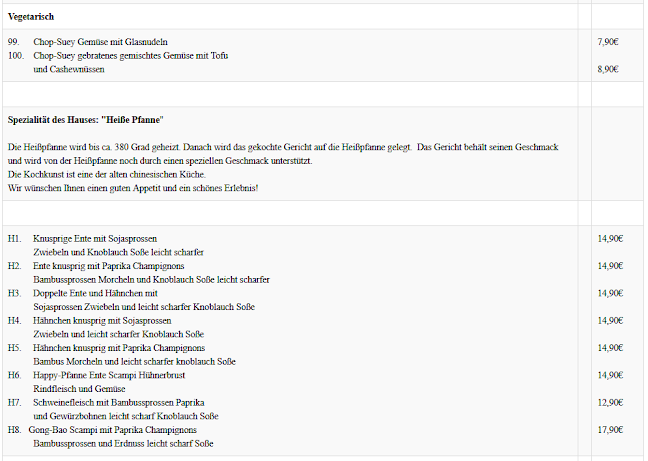Click the 7,90€ price
The width and height of the screenshot is (648, 461).
point(607,42)
